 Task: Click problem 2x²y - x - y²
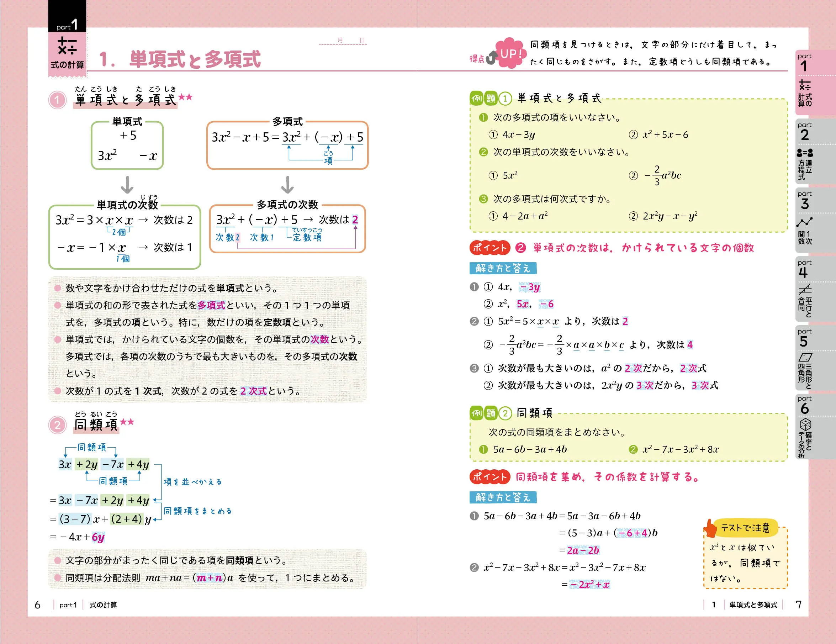(x=670, y=216)
